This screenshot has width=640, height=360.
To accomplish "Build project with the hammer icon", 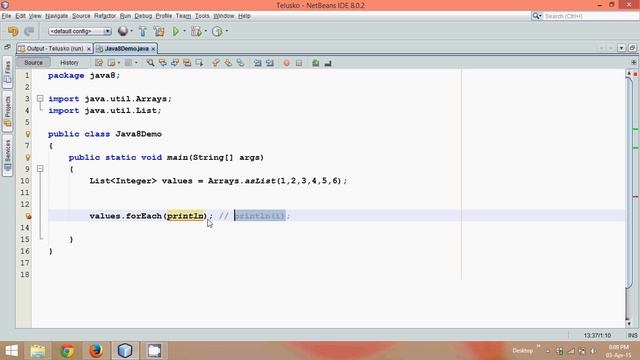I will click(x=142, y=31).
